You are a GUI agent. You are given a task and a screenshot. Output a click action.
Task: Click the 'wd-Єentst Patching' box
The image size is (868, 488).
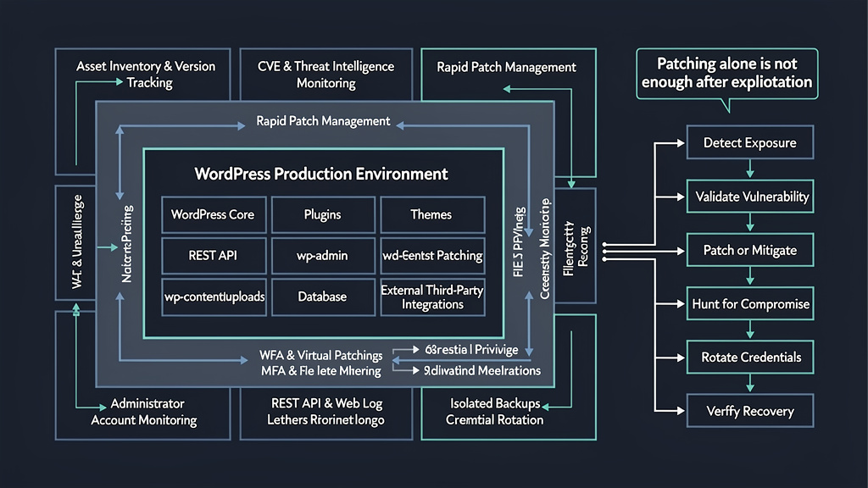[x=432, y=256]
